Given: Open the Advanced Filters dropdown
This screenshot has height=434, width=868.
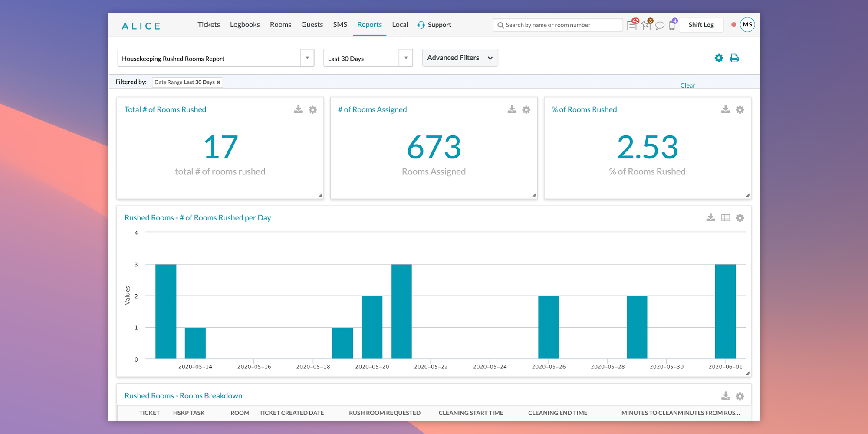Looking at the screenshot, I should click(x=460, y=57).
